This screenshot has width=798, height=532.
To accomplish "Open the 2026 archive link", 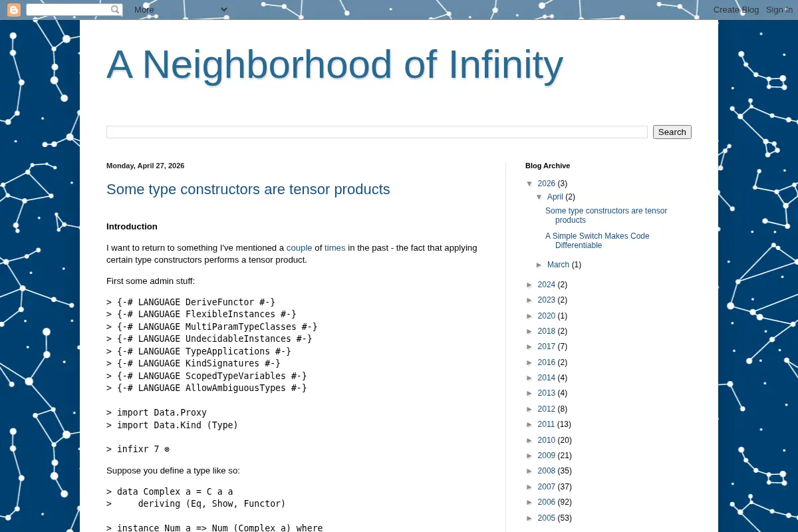I will click(547, 184).
